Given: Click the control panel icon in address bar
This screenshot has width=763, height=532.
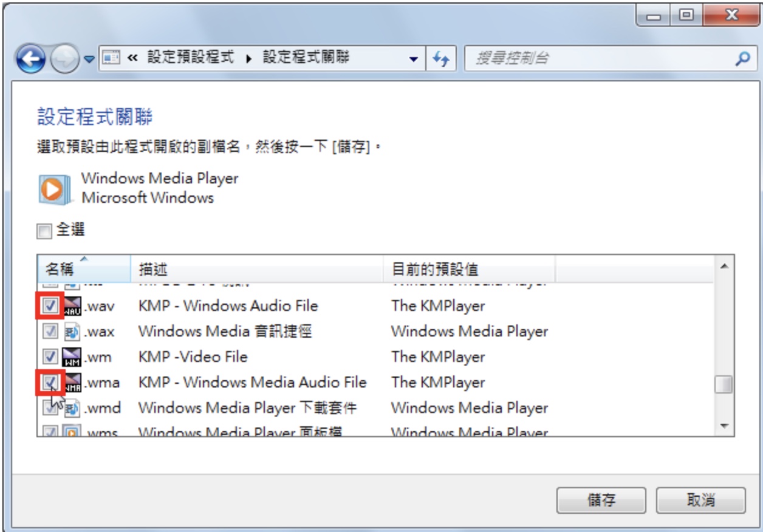Looking at the screenshot, I should point(111,58).
